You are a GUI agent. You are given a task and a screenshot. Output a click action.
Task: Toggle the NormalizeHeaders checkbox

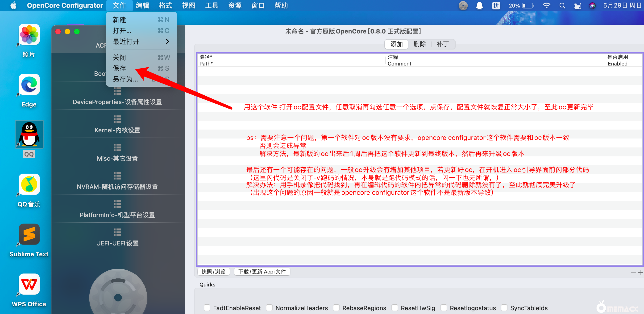click(269, 308)
